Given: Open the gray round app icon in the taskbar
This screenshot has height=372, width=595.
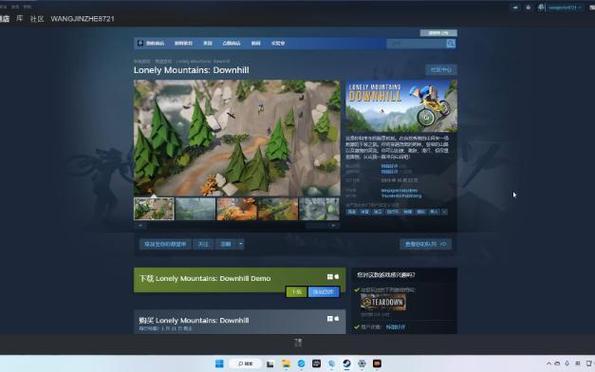Looking at the screenshot, I should [x=362, y=364].
